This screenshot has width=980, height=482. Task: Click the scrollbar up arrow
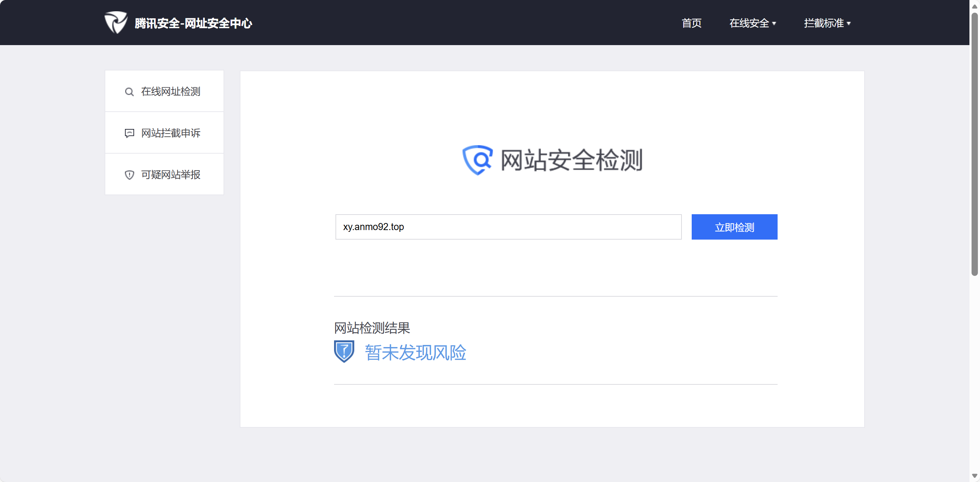point(974,6)
